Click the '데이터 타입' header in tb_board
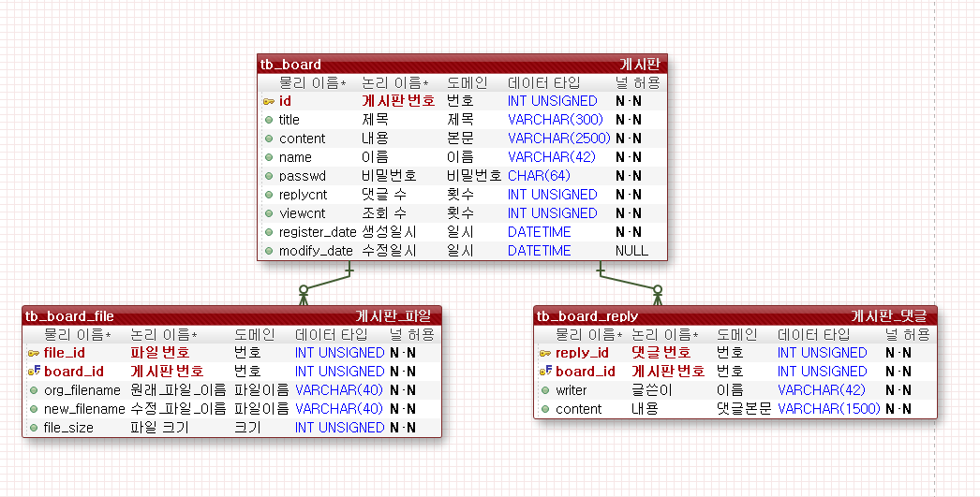 point(543,83)
